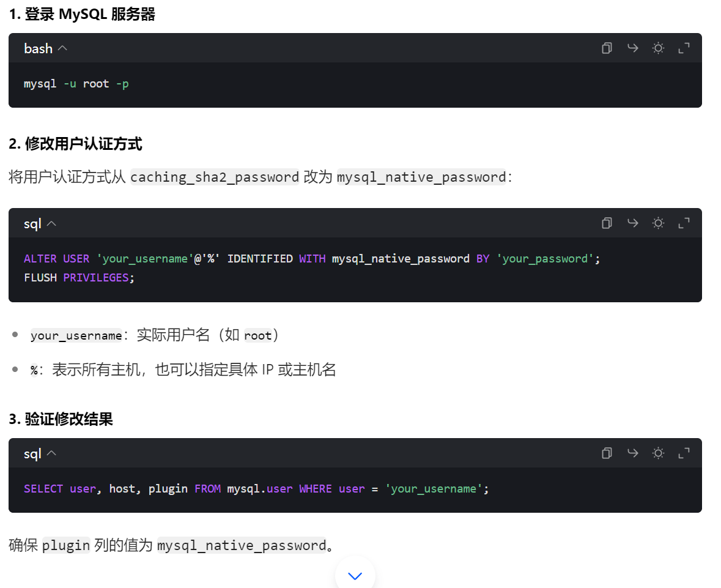Toggle light theme on ALTER USER sql block
The width and height of the screenshot is (721, 588).
659,223
